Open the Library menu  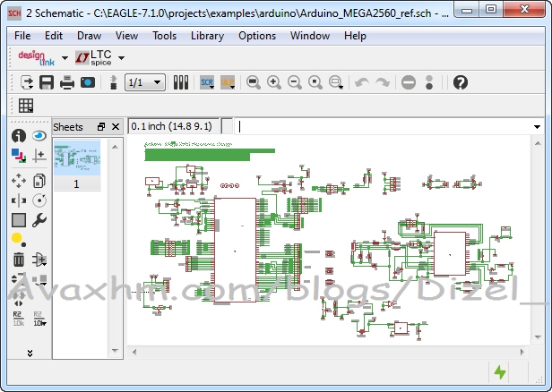pyautogui.click(x=207, y=36)
